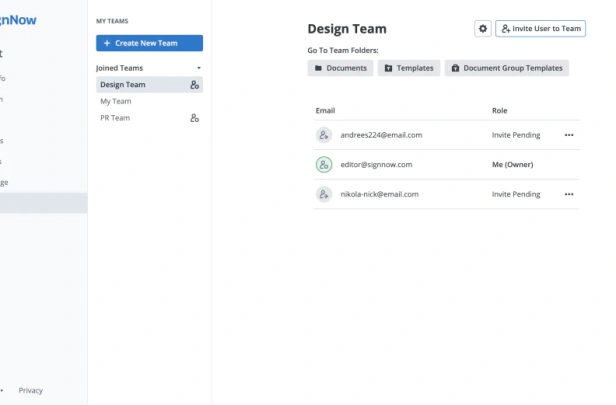Click Invite User to Team button
The width and height of the screenshot is (616, 405).
pos(540,29)
